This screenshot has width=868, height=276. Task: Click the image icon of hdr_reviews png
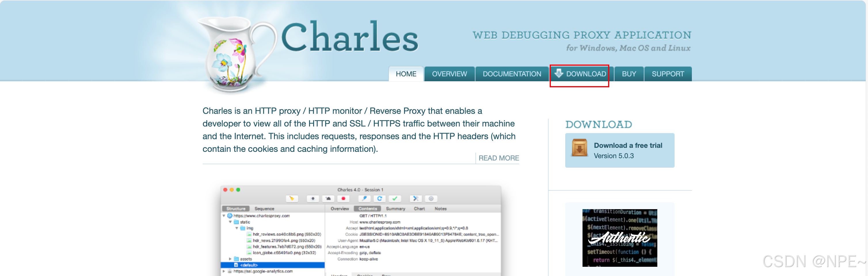pyautogui.click(x=249, y=235)
